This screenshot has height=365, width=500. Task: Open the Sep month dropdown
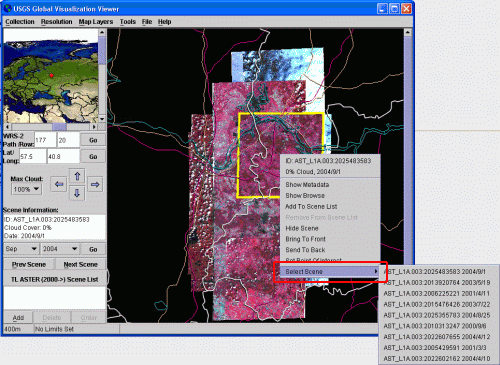21,249
